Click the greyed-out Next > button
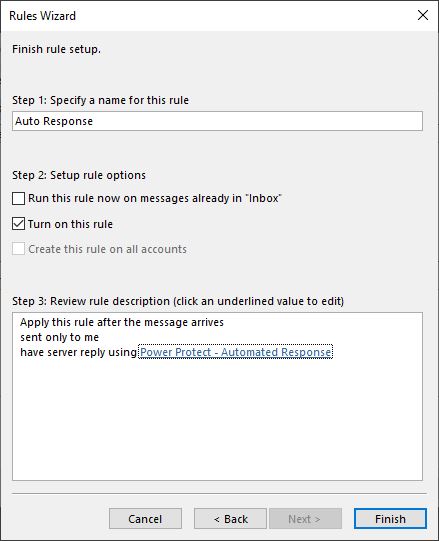This screenshot has width=439, height=541. coord(305,519)
